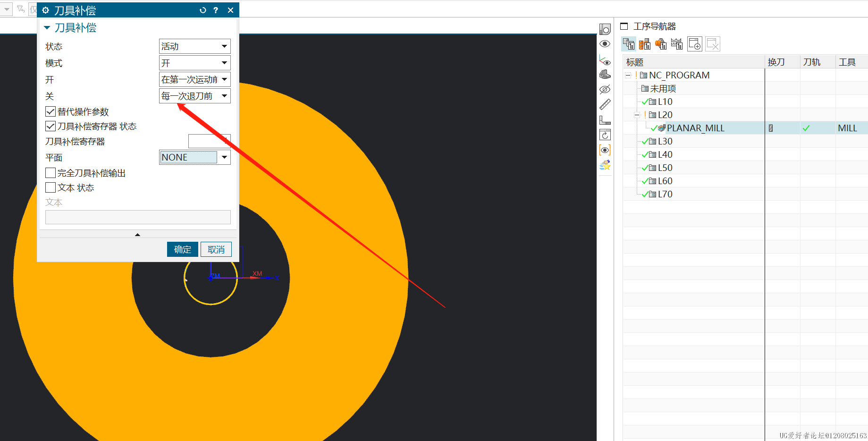The height and width of the screenshot is (441, 868).
Task: Click the 3D block icon in side strip
Action: pyautogui.click(x=605, y=74)
